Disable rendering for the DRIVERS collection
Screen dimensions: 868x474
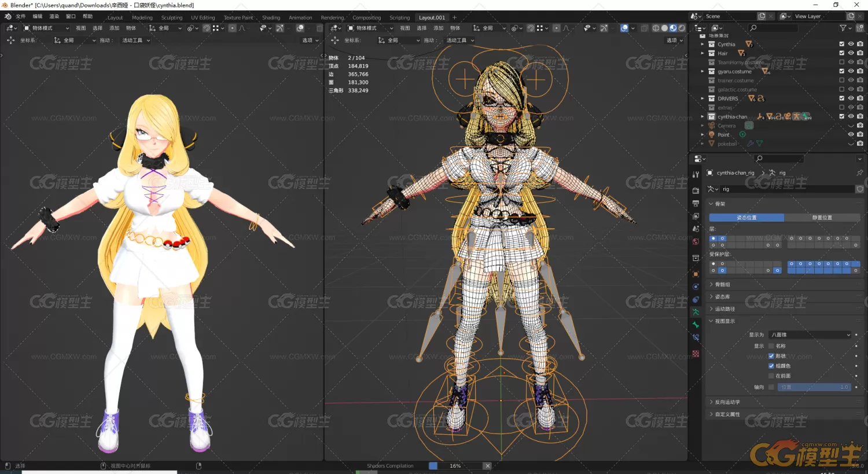coord(860,98)
